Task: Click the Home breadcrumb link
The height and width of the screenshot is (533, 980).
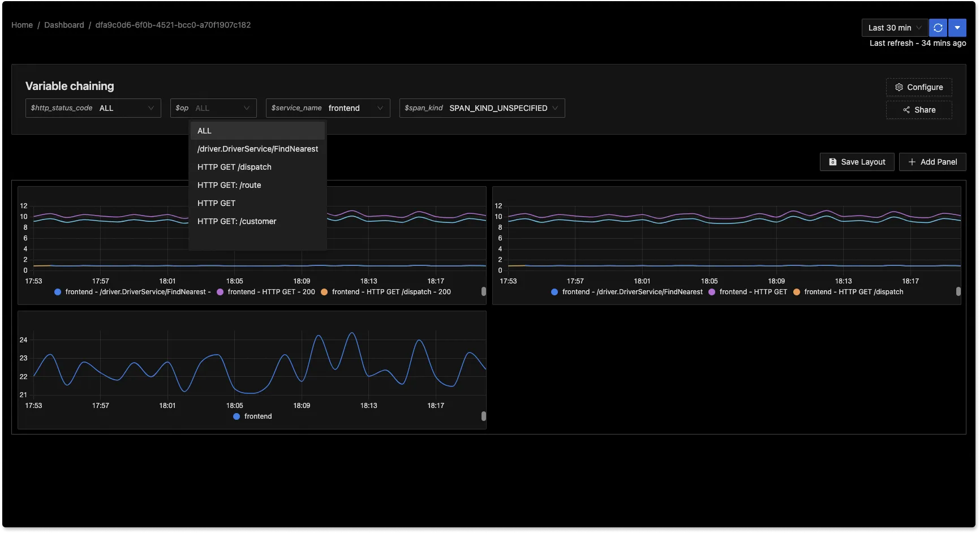Action: pos(22,25)
